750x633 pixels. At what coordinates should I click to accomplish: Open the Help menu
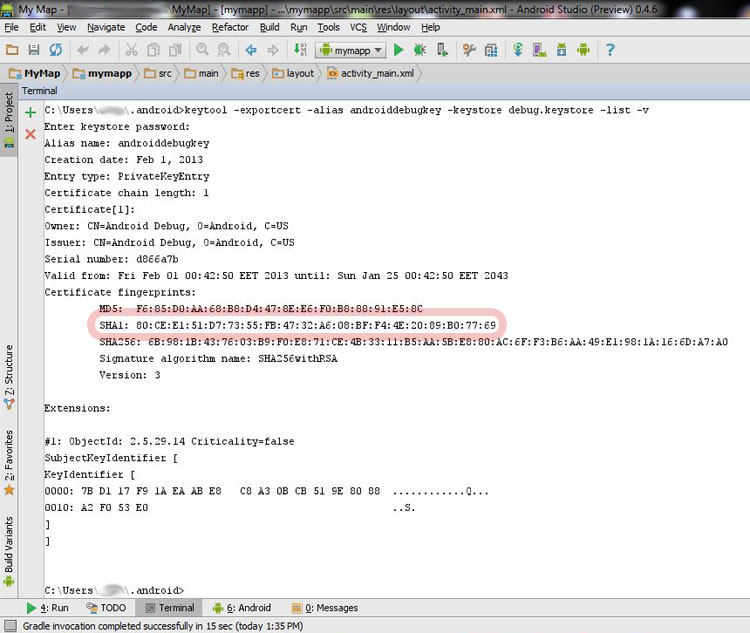430,27
